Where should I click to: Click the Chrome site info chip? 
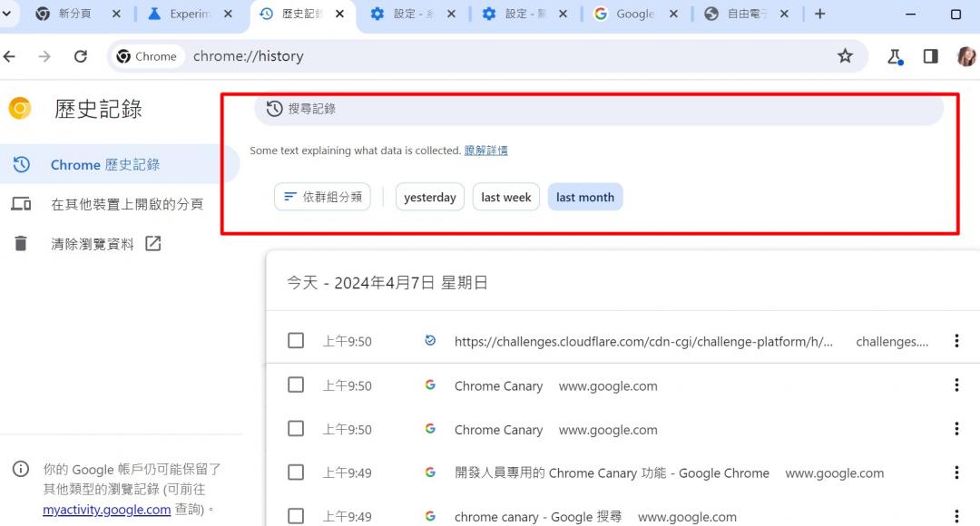pyautogui.click(x=149, y=57)
